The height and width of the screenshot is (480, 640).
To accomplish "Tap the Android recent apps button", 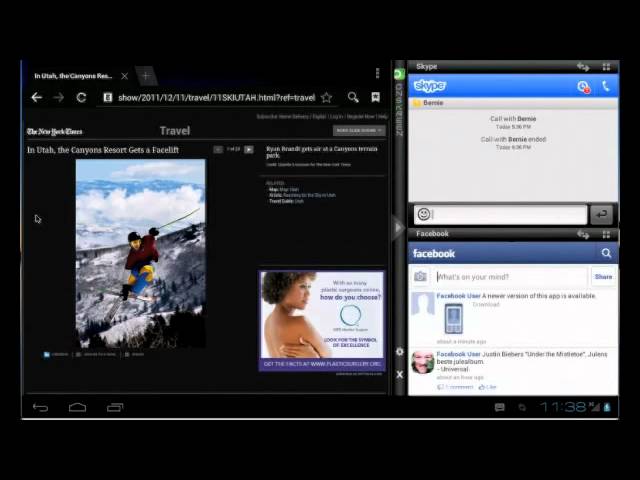I will [115, 407].
